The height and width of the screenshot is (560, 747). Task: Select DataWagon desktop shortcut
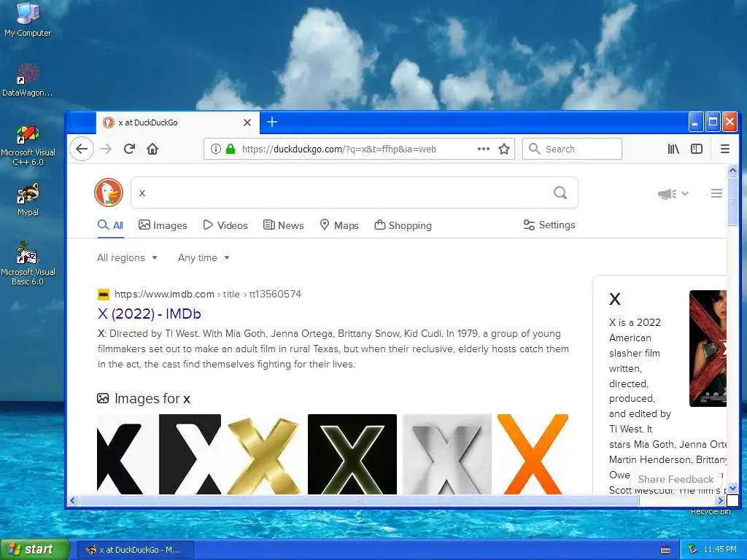(28, 80)
